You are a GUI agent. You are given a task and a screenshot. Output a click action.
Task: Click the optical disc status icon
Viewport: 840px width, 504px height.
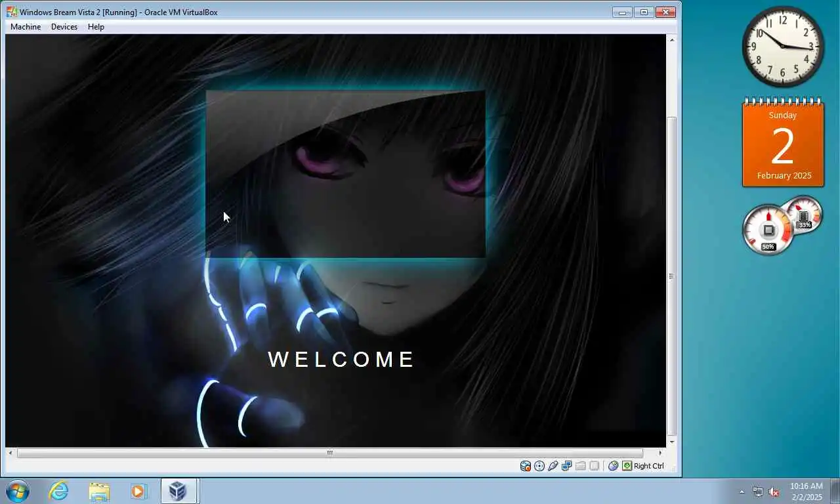[x=539, y=466]
